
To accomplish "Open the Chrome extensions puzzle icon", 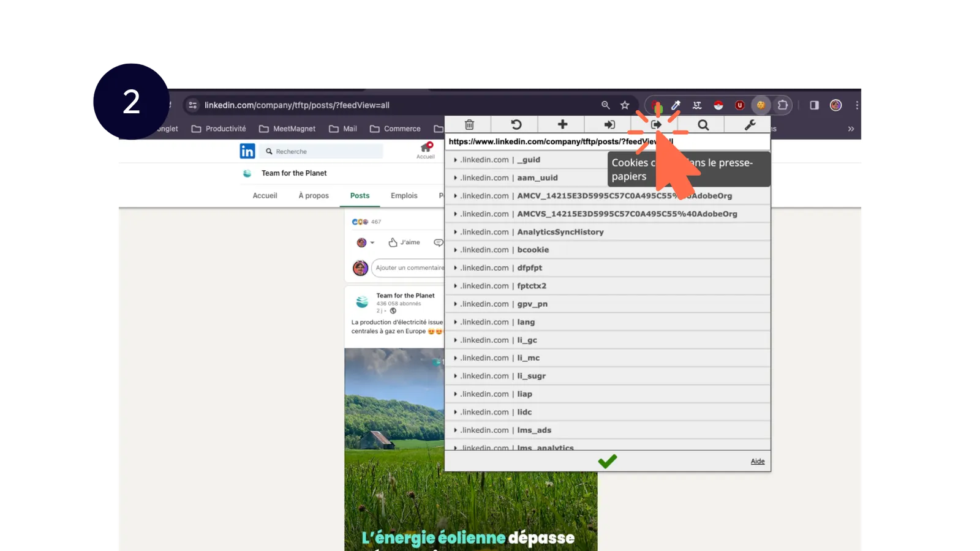I will click(783, 105).
